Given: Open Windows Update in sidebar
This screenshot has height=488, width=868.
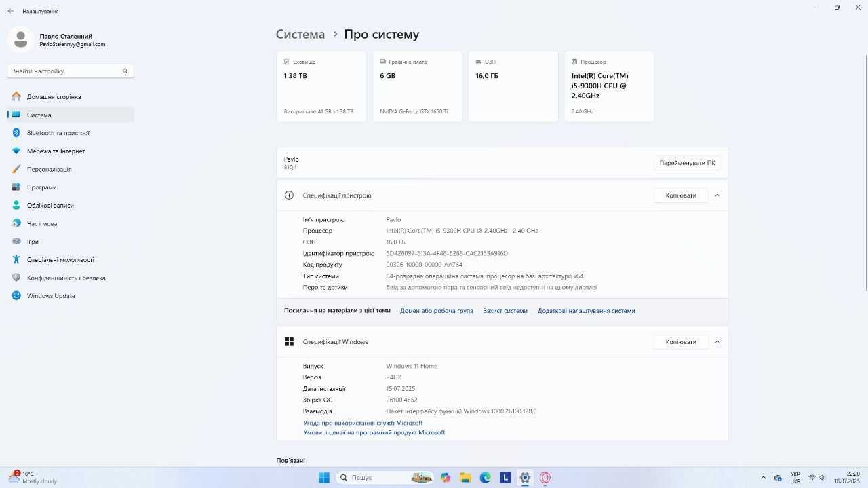Looking at the screenshot, I should pyautogui.click(x=71, y=296).
